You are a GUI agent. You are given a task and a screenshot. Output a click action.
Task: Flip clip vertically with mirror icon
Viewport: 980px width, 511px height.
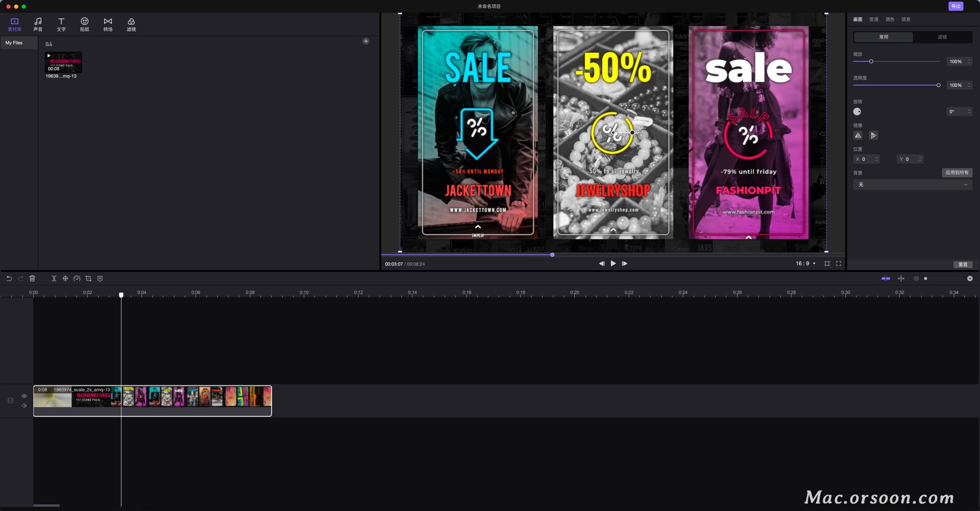point(873,135)
